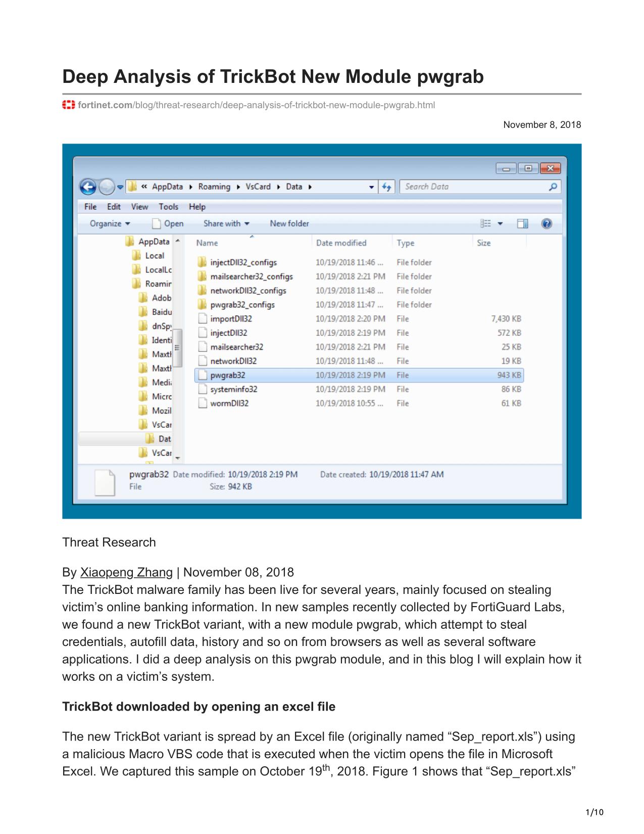The image size is (644, 834).
Task: Click the search magnifier icon
Action: 553,187
